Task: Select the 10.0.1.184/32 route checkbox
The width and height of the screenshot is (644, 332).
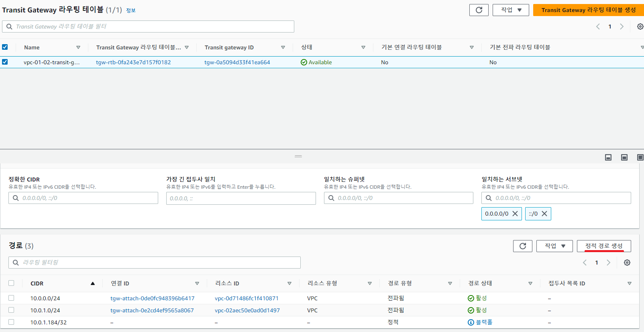Action: 11,322
